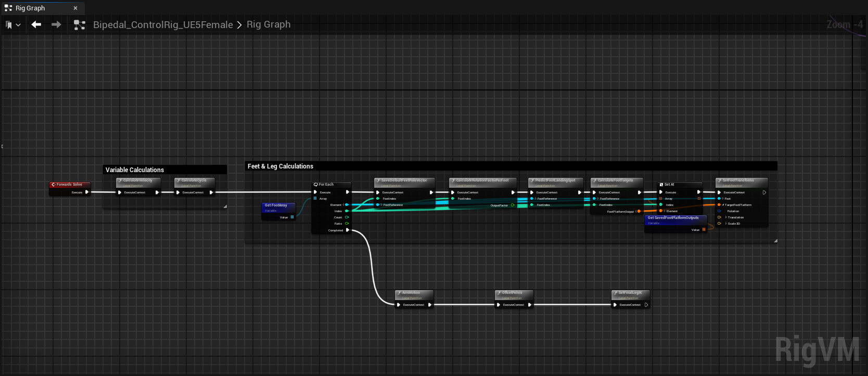Click the forward navigation arrow
868x376 pixels.
tap(56, 24)
